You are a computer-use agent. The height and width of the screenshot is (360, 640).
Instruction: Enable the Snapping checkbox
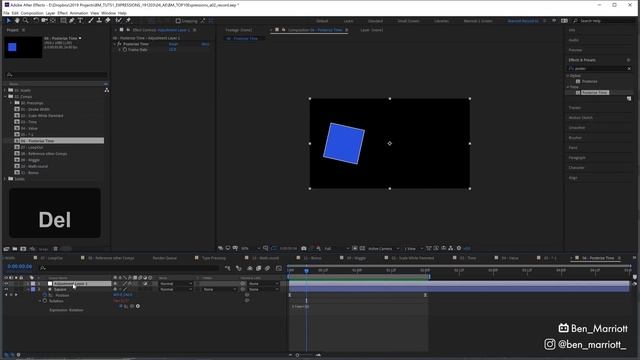pos(178,21)
